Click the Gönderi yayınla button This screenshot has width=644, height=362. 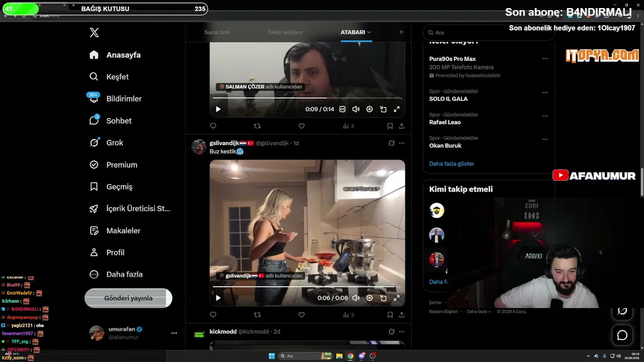click(x=128, y=298)
